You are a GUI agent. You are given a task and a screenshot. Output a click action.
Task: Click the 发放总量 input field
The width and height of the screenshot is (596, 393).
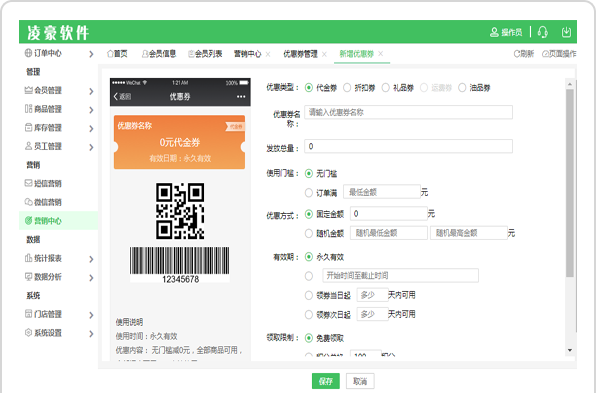pyautogui.click(x=408, y=146)
